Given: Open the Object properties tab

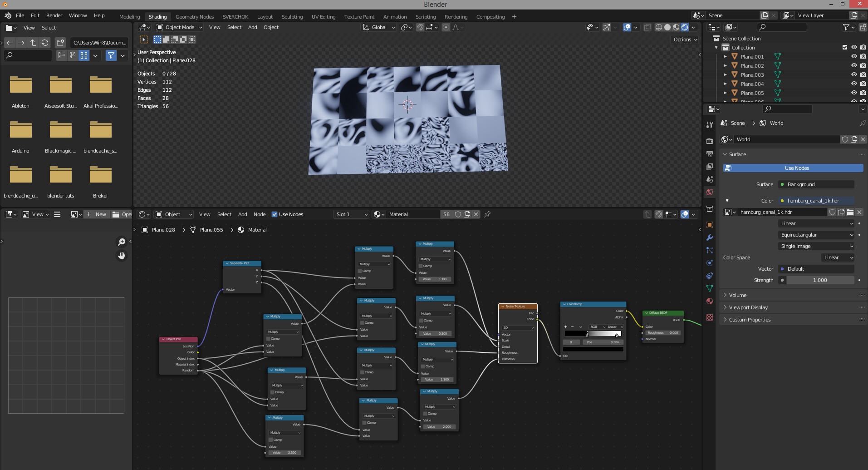Looking at the screenshot, I should pos(710,225).
